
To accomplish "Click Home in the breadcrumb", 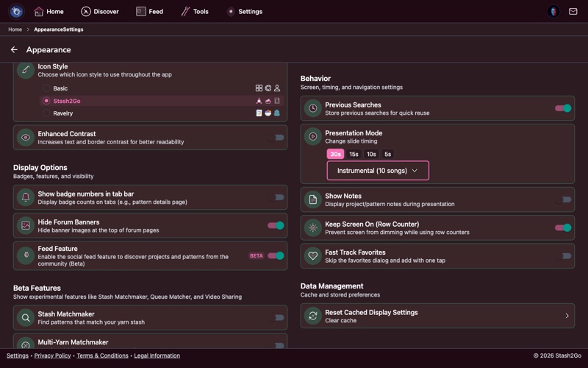I will (15, 29).
